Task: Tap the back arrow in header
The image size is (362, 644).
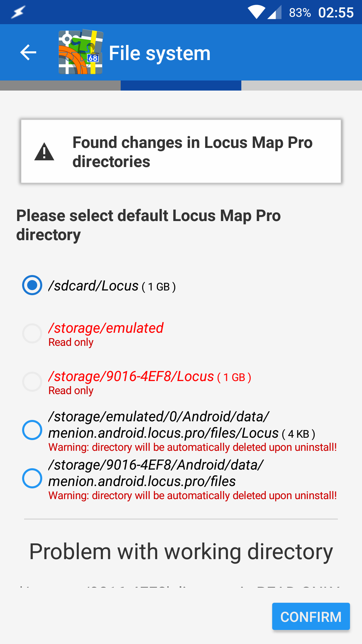Action: click(x=28, y=53)
